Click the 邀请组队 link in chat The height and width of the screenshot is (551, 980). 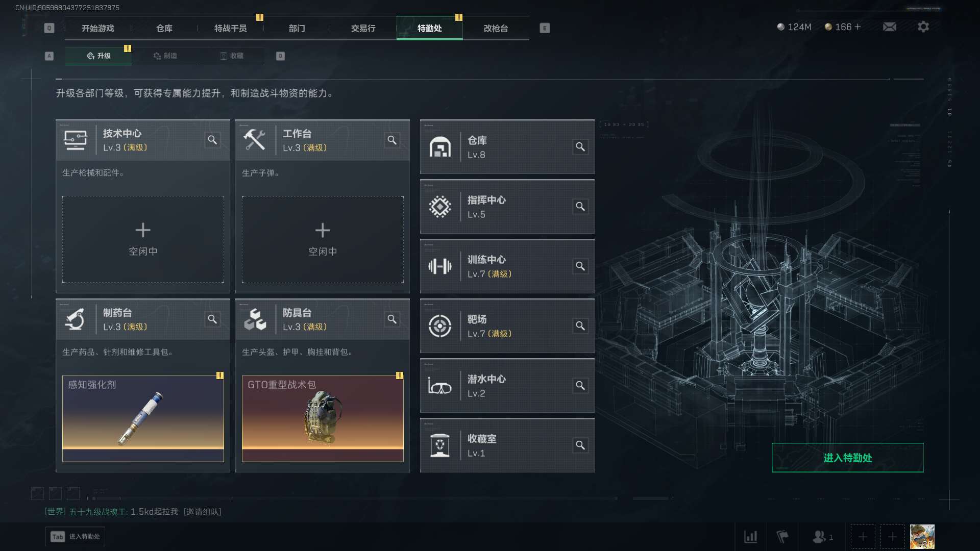coord(203,512)
